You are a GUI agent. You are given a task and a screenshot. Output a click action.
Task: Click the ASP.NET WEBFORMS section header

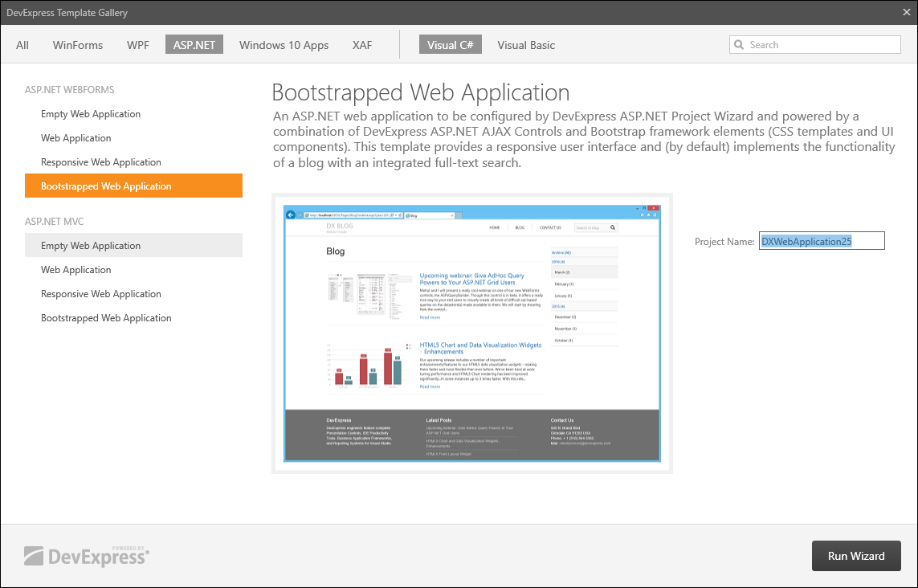[x=70, y=90]
